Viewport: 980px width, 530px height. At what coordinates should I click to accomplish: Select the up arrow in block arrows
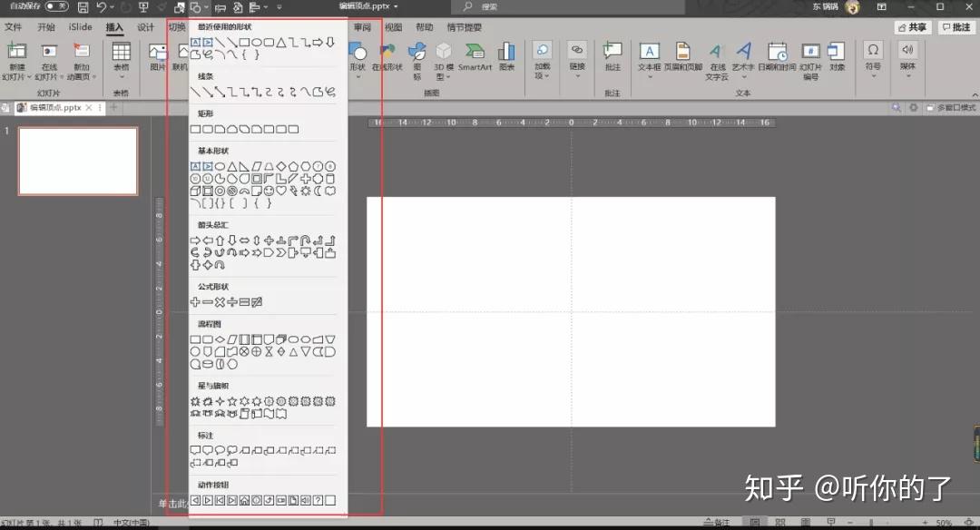[x=220, y=240]
